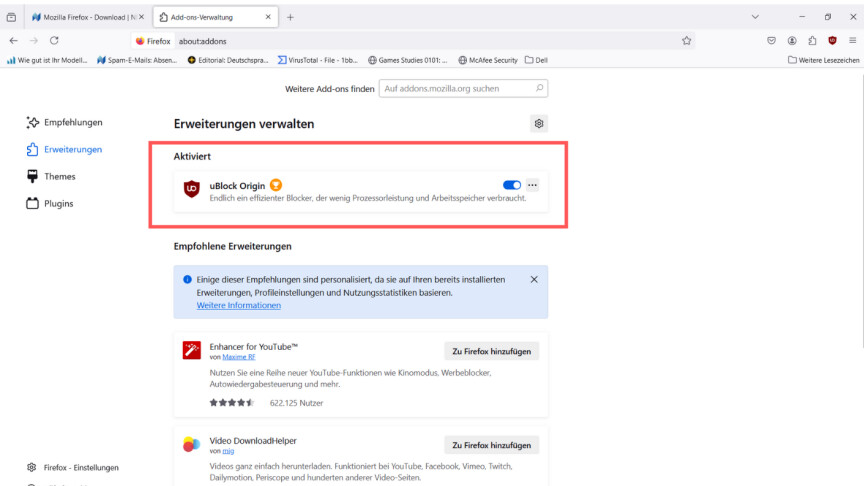Click the Firefox identity badge in the address bar
This screenshot has width=864, height=486.
coord(153,41)
